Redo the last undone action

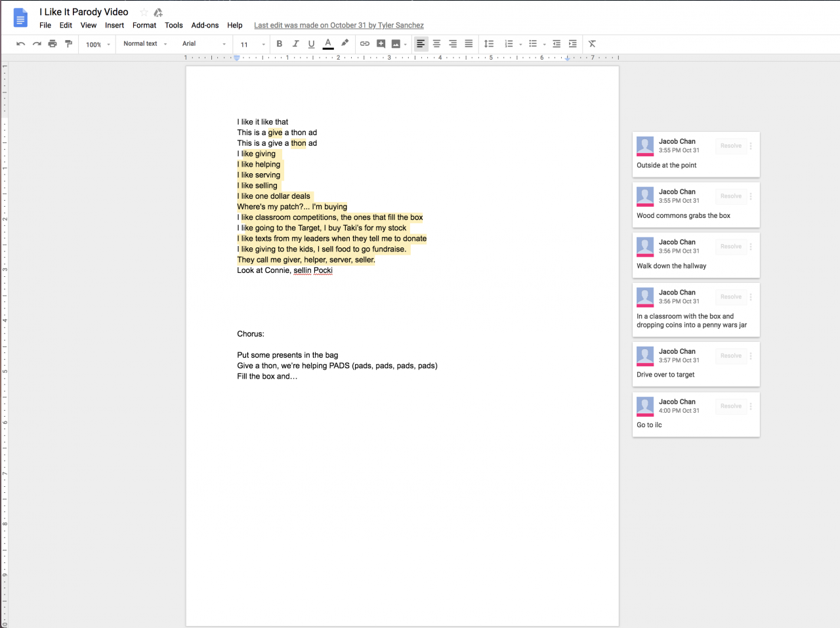point(37,44)
